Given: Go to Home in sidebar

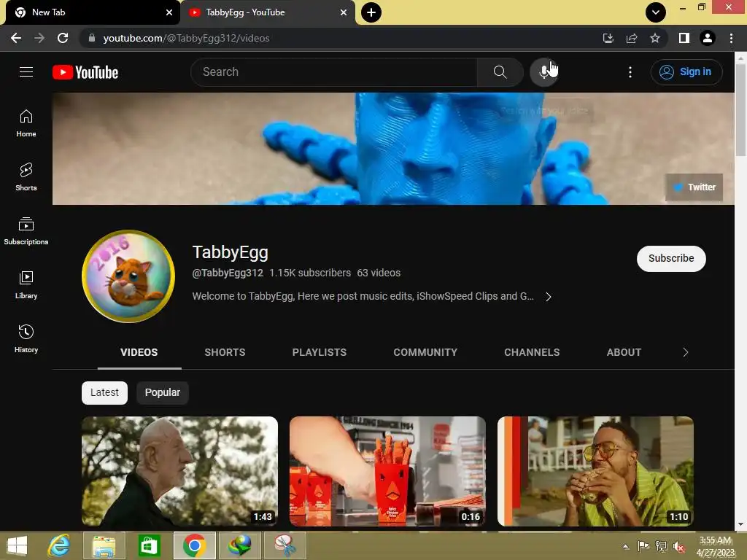Looking at the screenshot, I should point(26,123).
